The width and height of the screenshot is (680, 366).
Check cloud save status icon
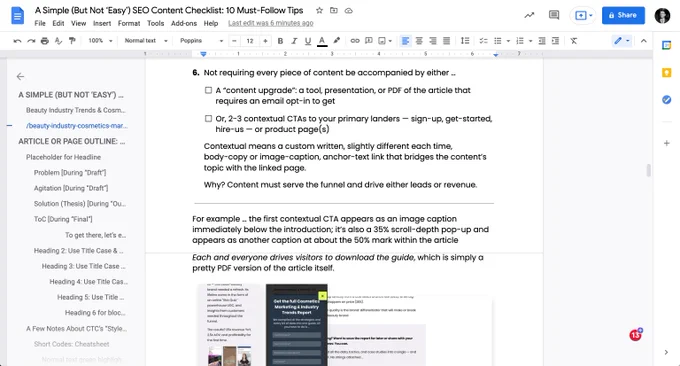tap(349, 10)
